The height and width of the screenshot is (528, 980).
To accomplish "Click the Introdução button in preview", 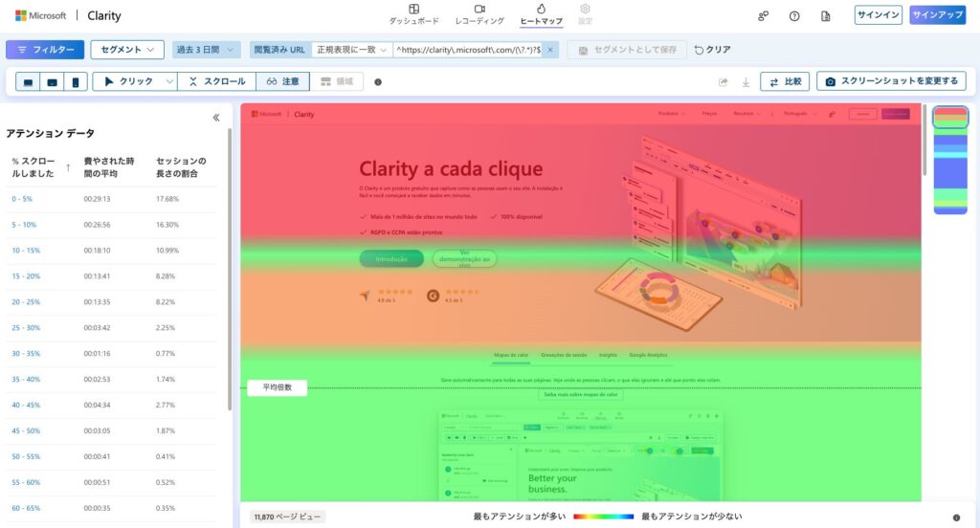I will click(x=391, y=258).
